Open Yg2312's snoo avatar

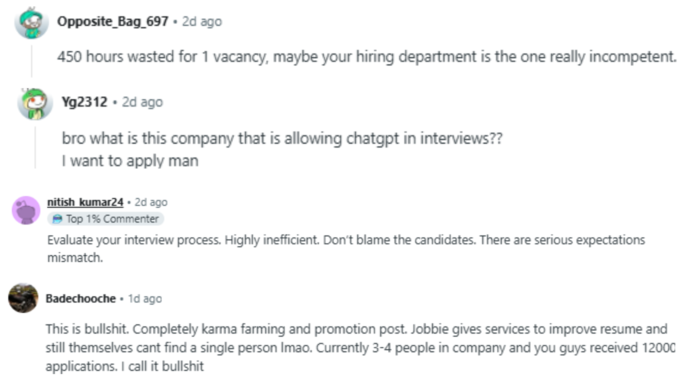coord(35,104)
